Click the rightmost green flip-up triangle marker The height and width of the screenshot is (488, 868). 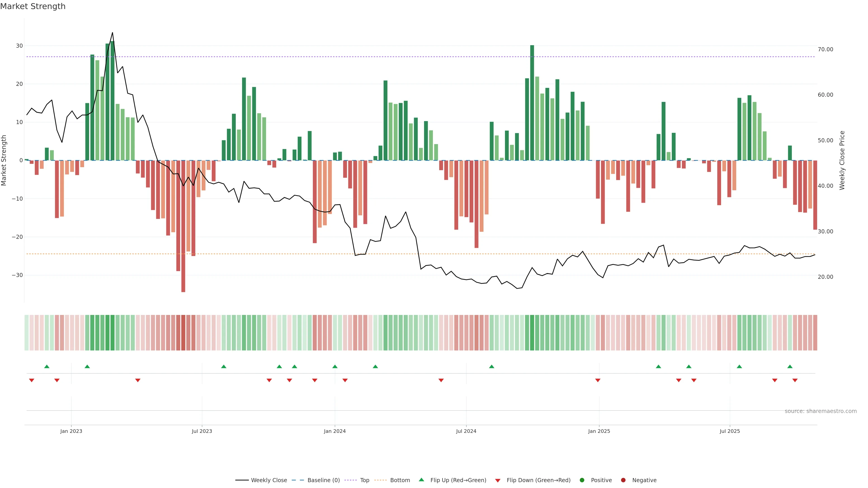click(790, 366)
